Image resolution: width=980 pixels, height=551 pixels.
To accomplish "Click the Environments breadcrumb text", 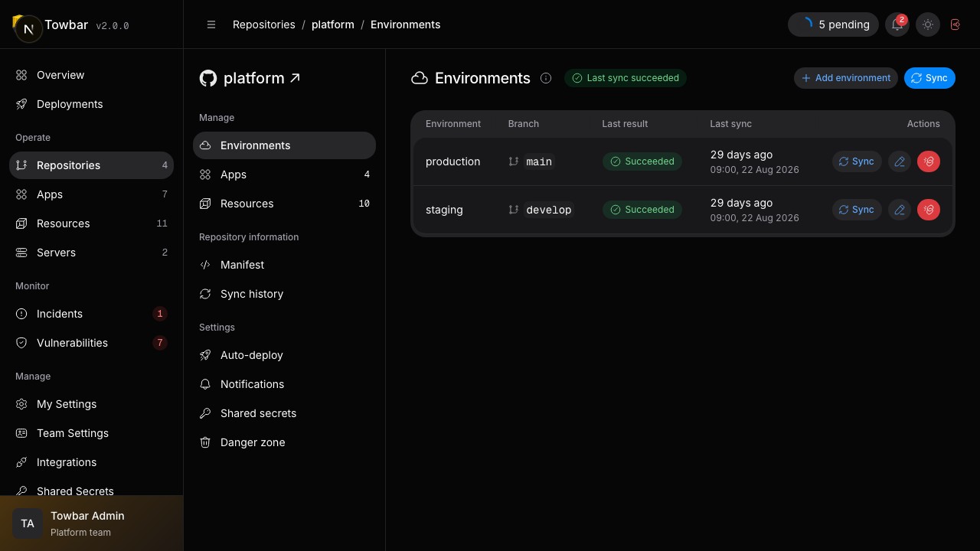I will pos(405,24).
